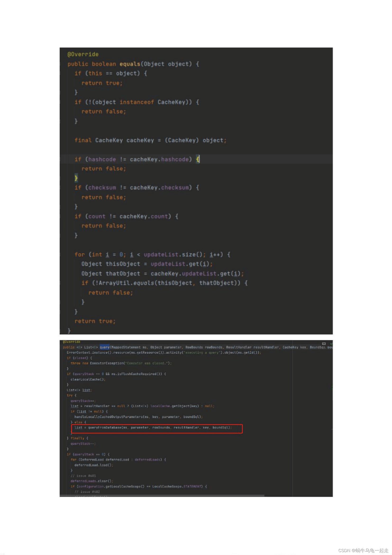Click the '@Override' annotation above query

pos(71,342)
